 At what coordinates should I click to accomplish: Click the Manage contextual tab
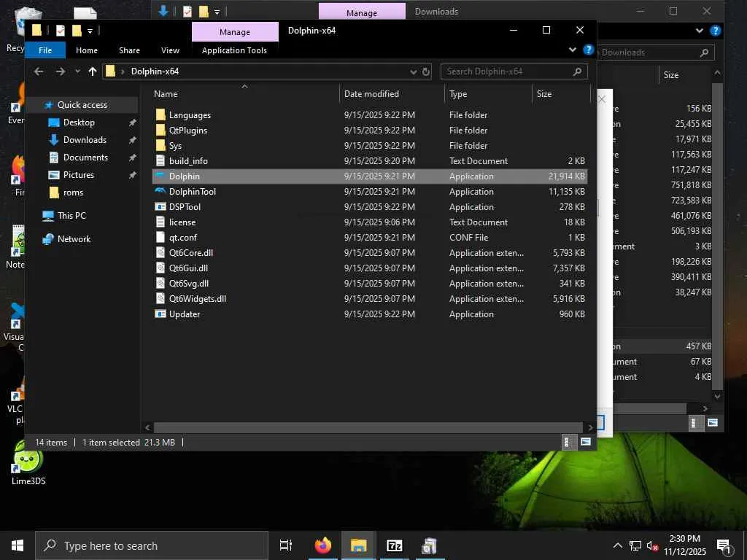[235, 32]
